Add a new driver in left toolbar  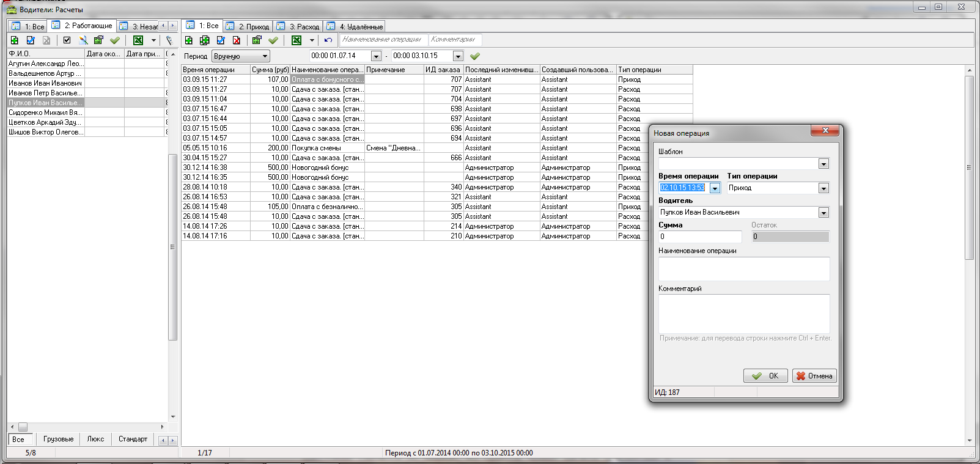(x=15, y=40)
